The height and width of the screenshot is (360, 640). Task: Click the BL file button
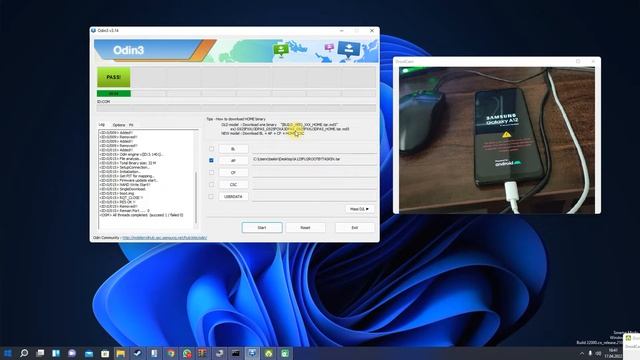233,149
